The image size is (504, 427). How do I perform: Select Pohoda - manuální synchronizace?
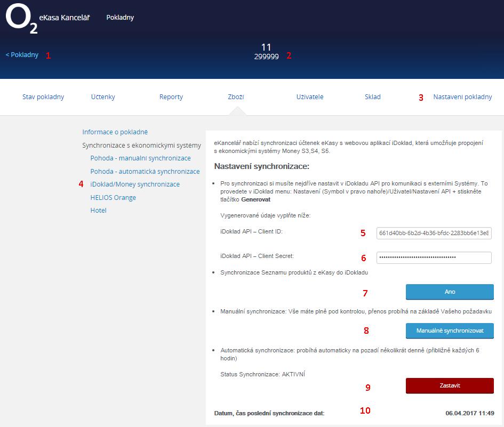[x=140, y=158]
